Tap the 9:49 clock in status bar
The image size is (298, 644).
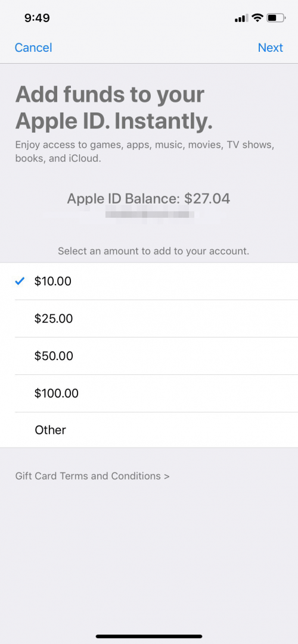pyautogui.click(x=37, y=18)
